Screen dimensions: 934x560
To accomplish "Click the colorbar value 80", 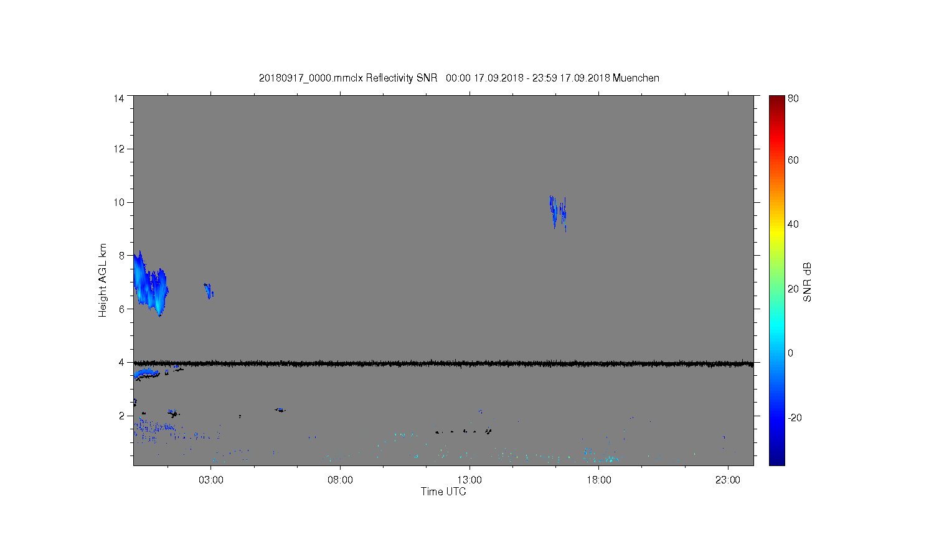I will tap(793, 98).
